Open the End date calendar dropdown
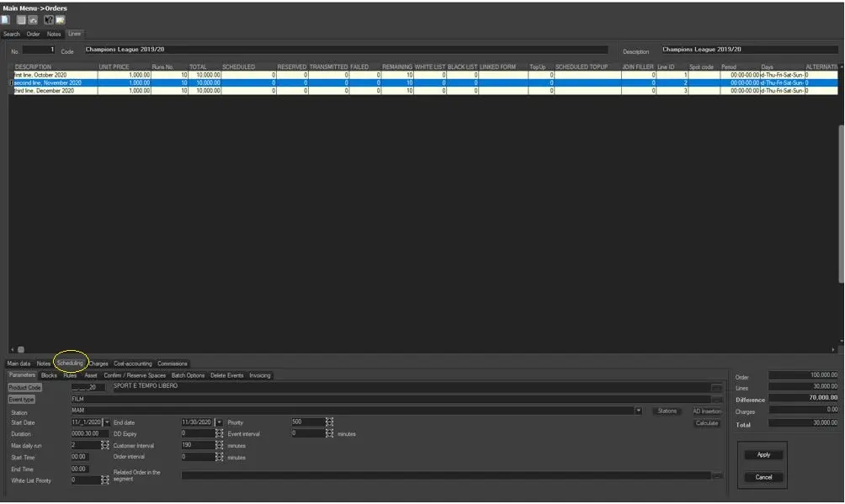 pos(220,422)
